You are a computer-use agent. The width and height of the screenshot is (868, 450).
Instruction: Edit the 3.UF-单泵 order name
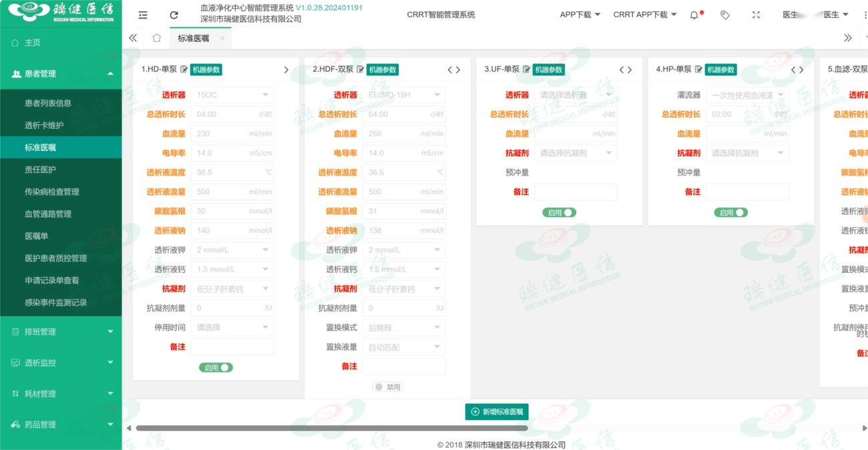coord(526,69)
